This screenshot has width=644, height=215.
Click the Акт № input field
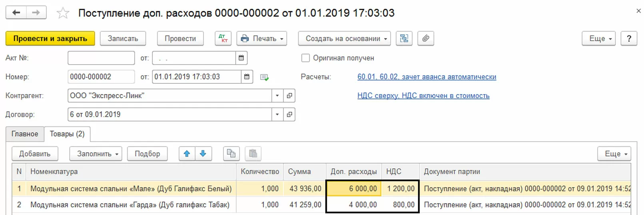coord(101,58)
